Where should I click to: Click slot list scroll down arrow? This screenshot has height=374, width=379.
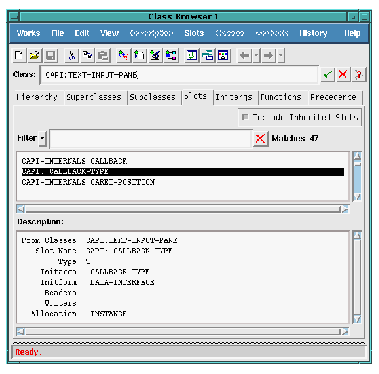[x=357, y=197]
